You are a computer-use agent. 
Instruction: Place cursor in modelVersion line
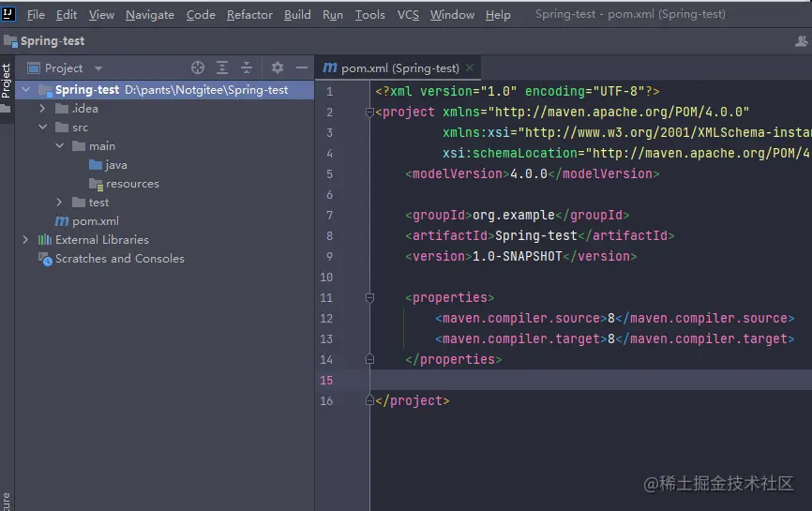coord(533,174)
